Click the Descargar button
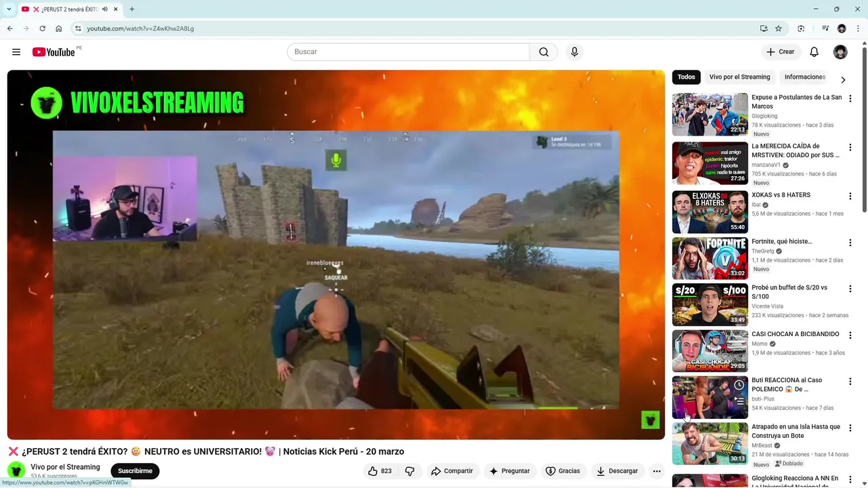The height and width of the screenshot is (488, 868). (616, 471)
